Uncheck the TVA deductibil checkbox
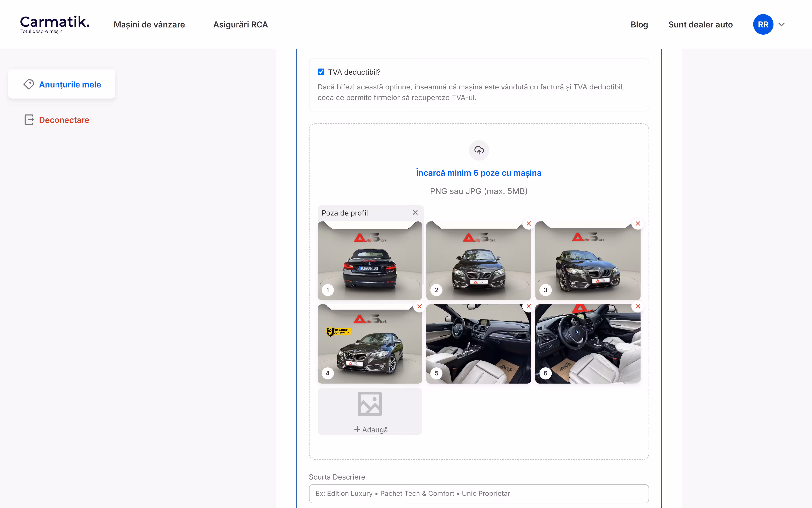Image resolution: width=812 pixels, height=508 pixels. 321,72
